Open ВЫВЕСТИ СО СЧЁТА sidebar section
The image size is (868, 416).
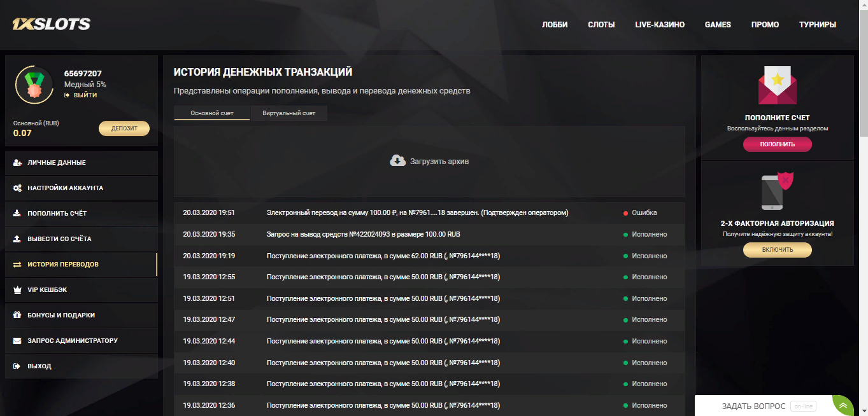(x=81, y=239)
